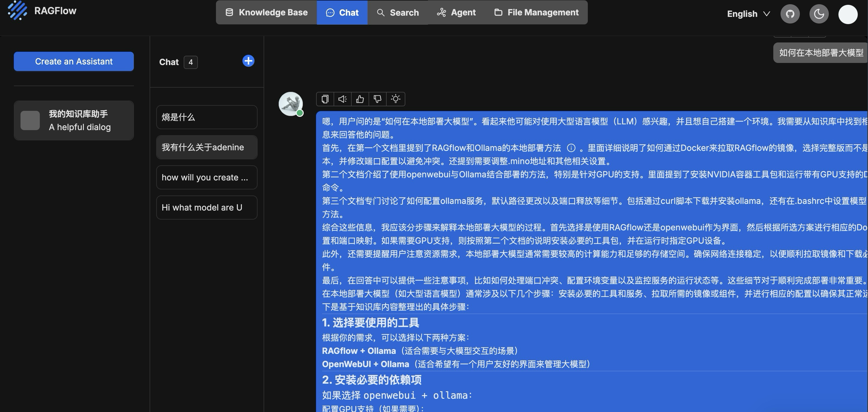Open the RAGFlow GitHub page icon
Viewport: 868px width, 412px height.
coord(790,14)
